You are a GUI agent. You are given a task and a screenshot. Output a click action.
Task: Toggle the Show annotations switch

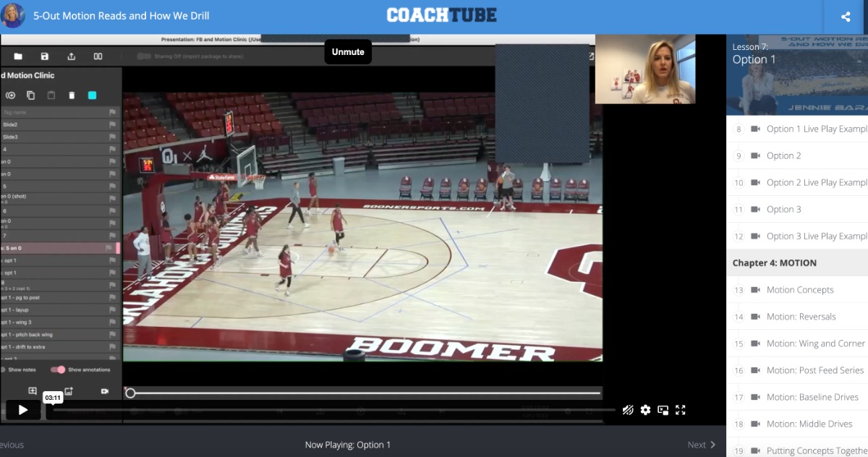[58, 370]
